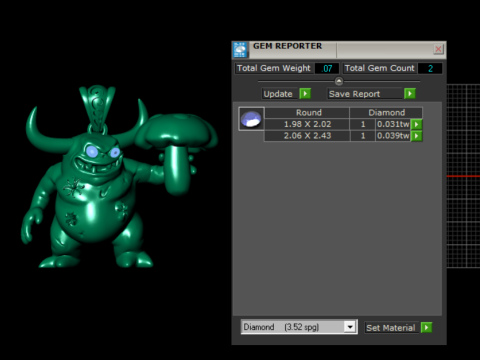This screenshot has width=480, height=360.
Task: Click the quantity 1 in the 2.06 X 2.43 row
Action: (363, 136)
